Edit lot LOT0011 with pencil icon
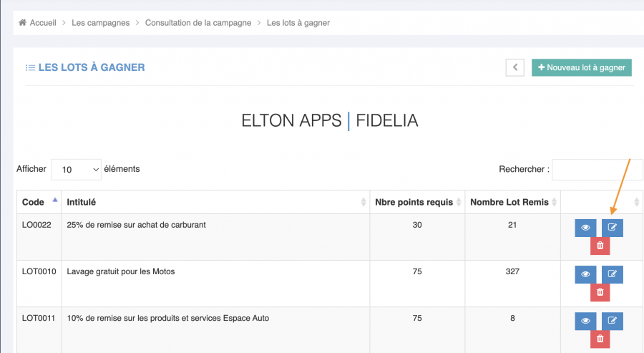The height and width of the screenshot is (353, 644). point(612,321)
